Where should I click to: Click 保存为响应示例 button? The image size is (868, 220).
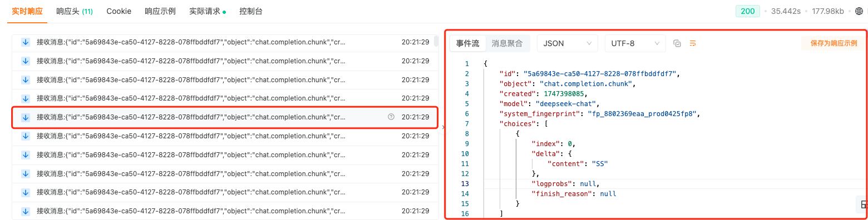point(834,43)
